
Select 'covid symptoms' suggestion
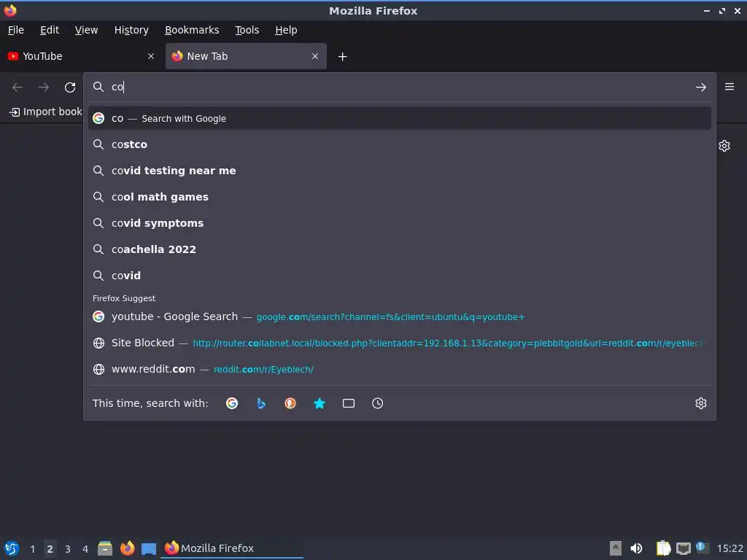399,223
